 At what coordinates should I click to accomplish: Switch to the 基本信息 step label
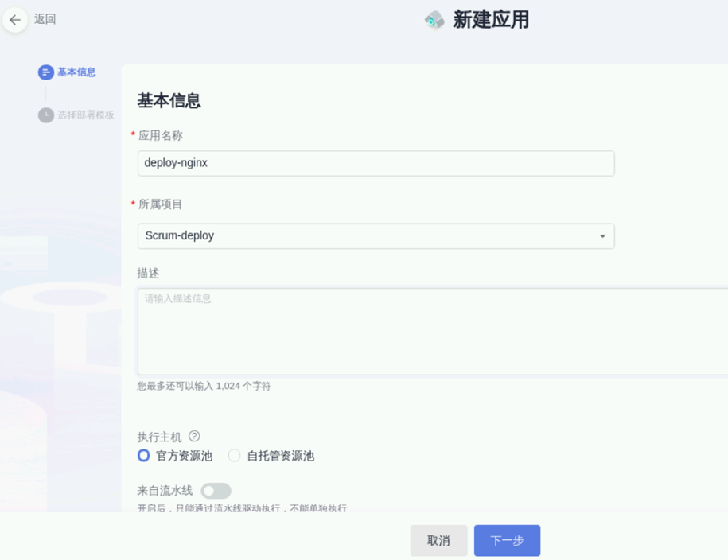76,72
